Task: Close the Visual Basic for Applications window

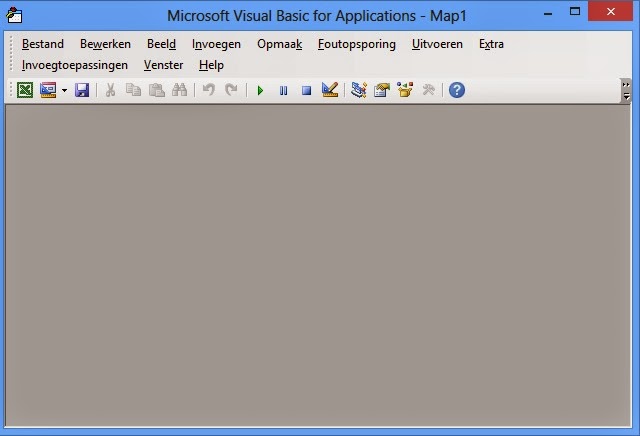Action: coord(611,11)
